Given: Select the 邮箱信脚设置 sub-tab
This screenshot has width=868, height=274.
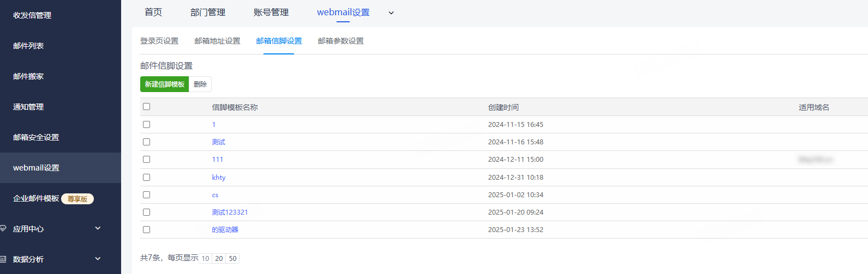Looking at the screenshot, I should 279,41.
